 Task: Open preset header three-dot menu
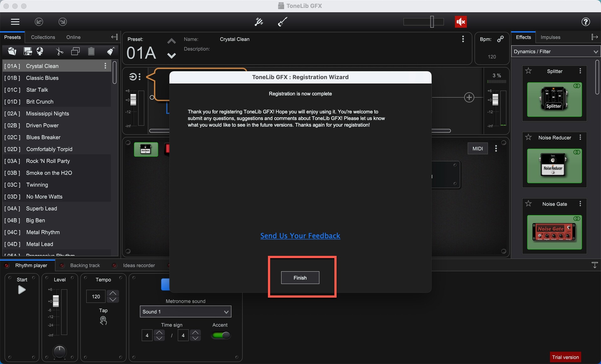click(463, 39)
